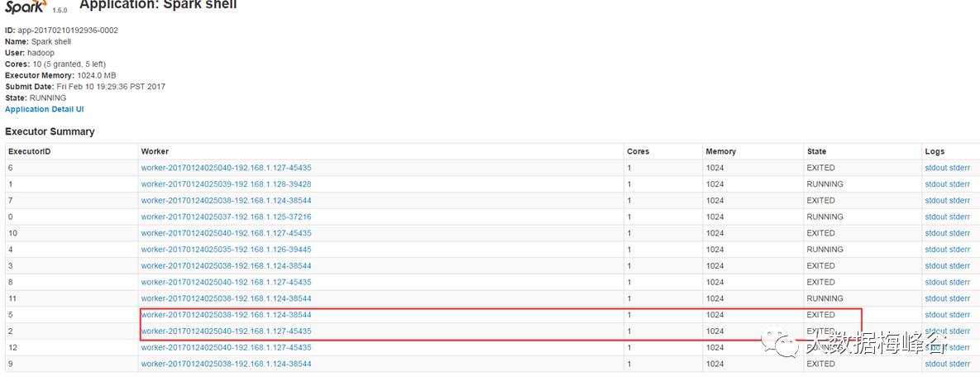
Task: Open worker link in executor 11 row
Action: click(x=227, y=298)
